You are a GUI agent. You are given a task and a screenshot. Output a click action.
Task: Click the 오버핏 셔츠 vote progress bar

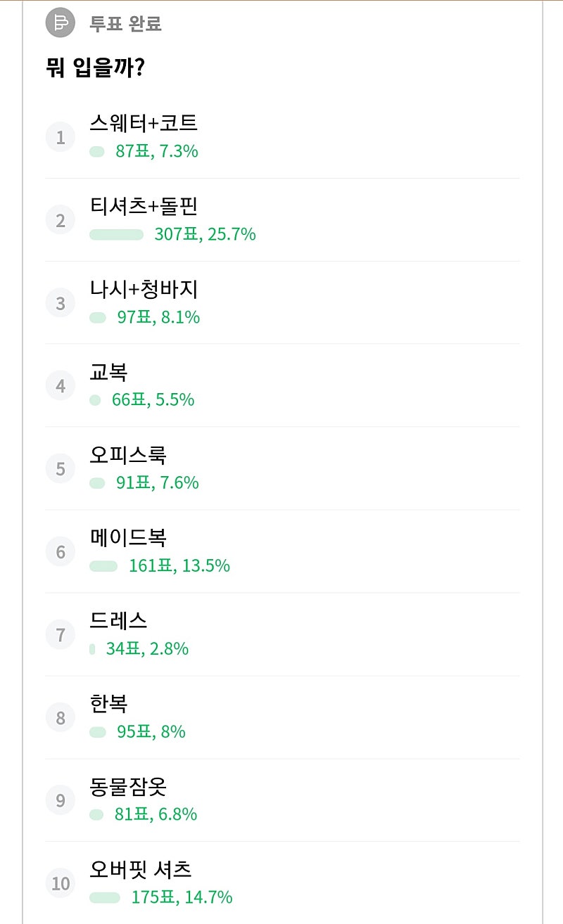tap(105, 898)
